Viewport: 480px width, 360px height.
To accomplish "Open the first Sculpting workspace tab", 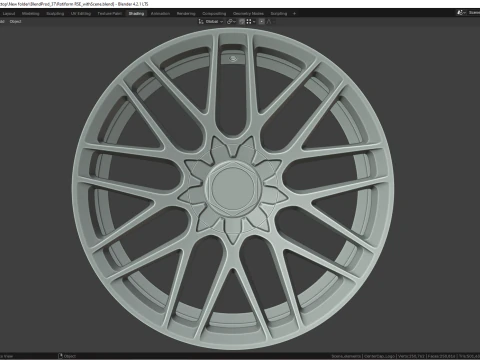I will click(x=55, y=14).
